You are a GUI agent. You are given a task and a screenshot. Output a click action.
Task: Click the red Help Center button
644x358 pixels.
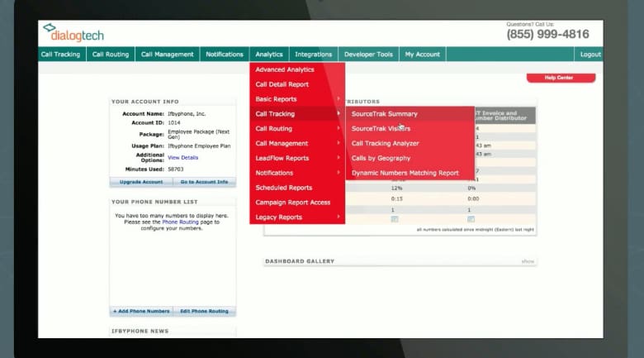coord(561,78)
